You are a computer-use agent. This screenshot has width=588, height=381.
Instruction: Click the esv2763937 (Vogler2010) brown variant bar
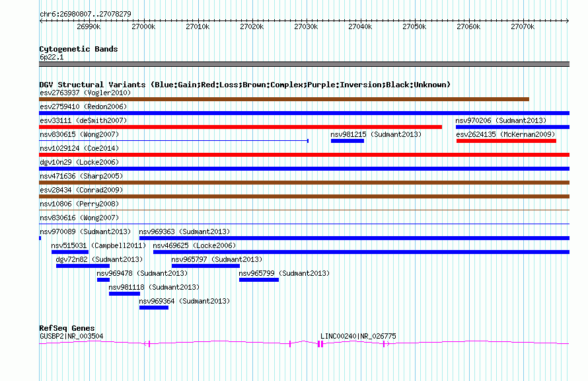[284, 99]
